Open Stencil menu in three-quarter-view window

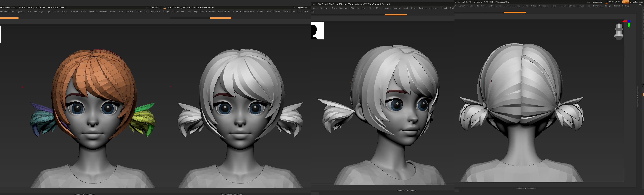(444, 8)
